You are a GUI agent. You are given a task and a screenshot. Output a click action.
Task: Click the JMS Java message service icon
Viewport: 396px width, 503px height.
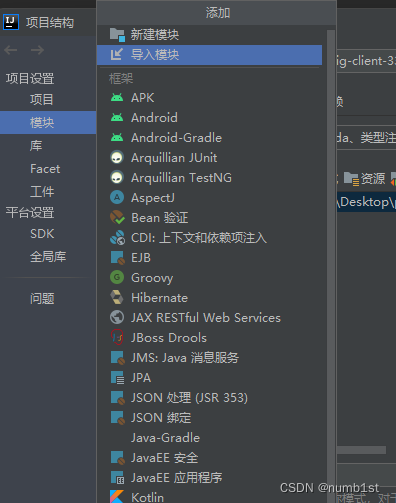[x=117, y=358]
